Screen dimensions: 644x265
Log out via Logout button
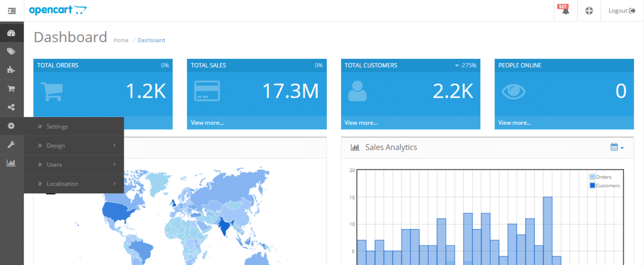coord(622,11)
